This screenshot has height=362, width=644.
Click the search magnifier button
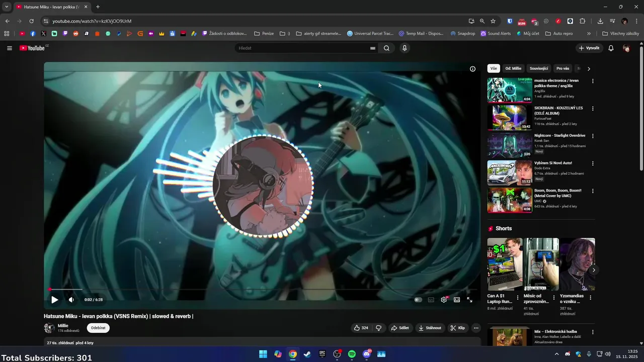(x=386, y=48)
